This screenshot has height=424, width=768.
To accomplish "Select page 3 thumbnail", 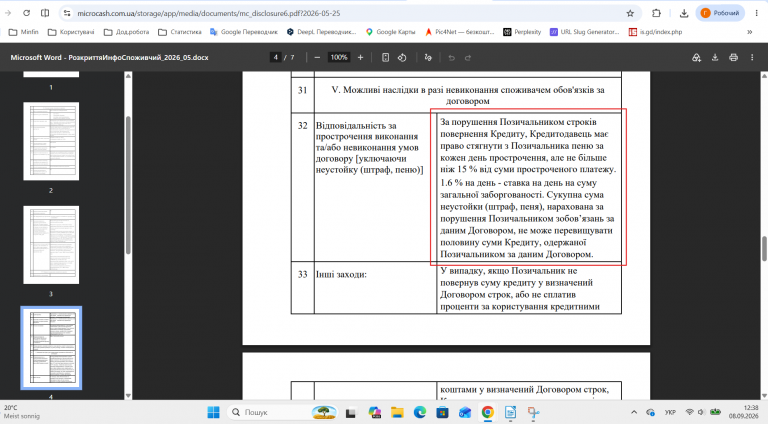I will tap(51, 245).
